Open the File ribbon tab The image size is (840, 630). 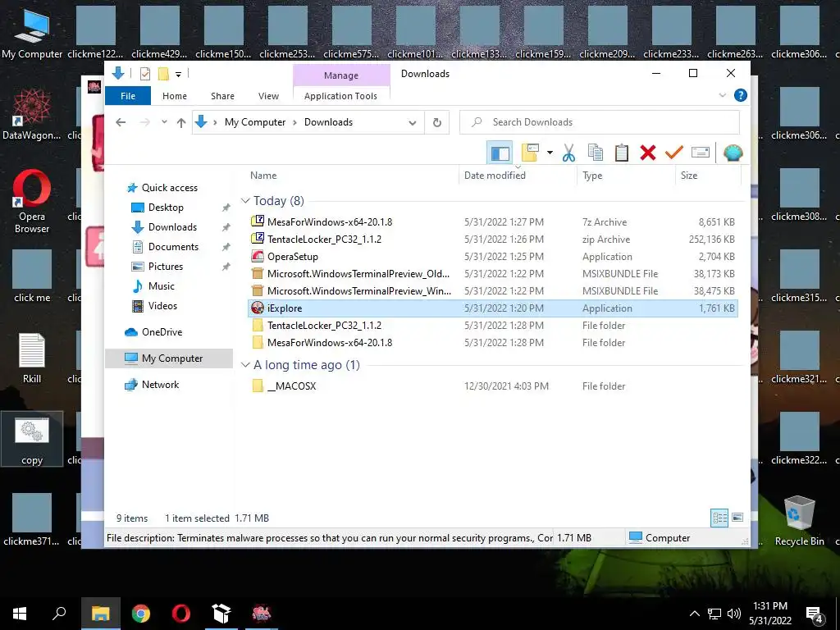[x=128, y=96]
